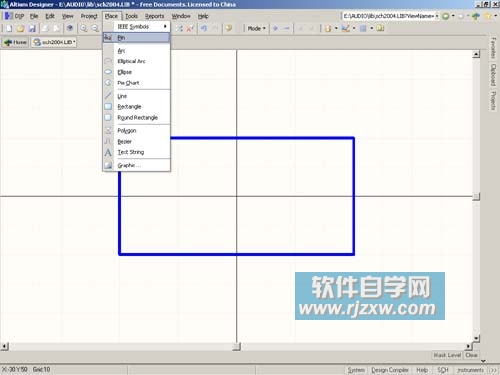This screenshot has height=375, width=500.
Task: Select Pie Chart menu entry
Action: (x=136, y=83)
